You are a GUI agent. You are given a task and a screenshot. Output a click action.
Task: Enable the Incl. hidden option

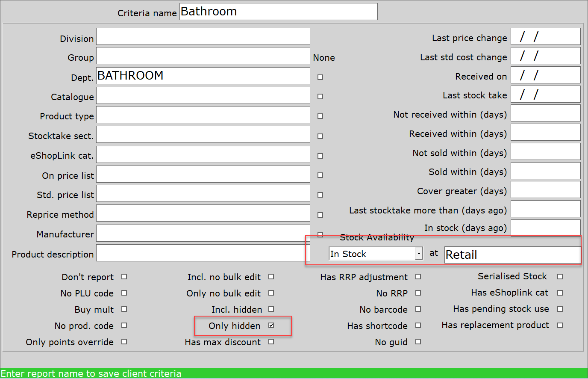coord(271,309)
